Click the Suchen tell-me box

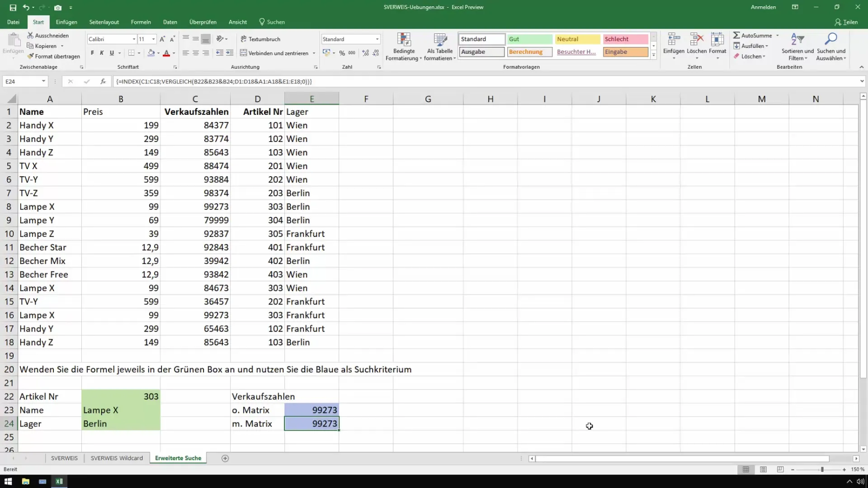pyautogui.click(x=272, y=22)
